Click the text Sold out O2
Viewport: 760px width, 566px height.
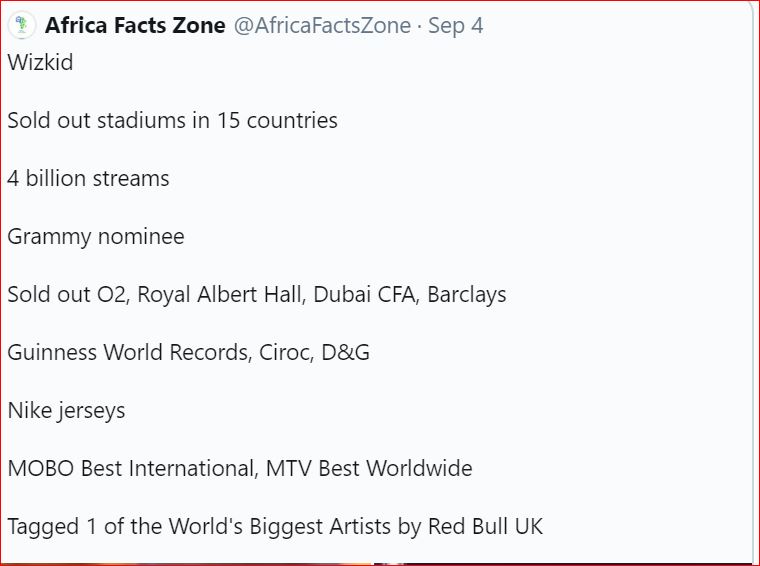point(67,295)
